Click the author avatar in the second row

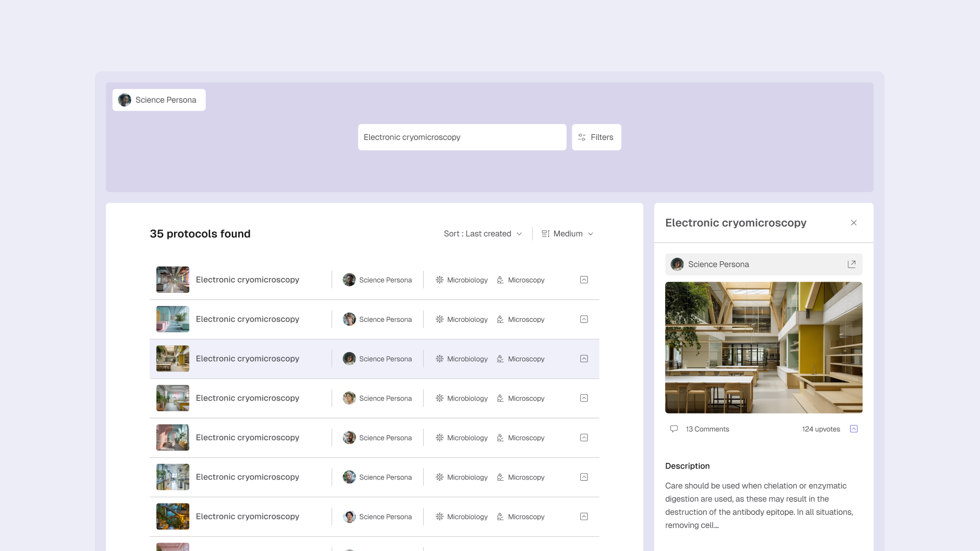click(x=349, y=319)
